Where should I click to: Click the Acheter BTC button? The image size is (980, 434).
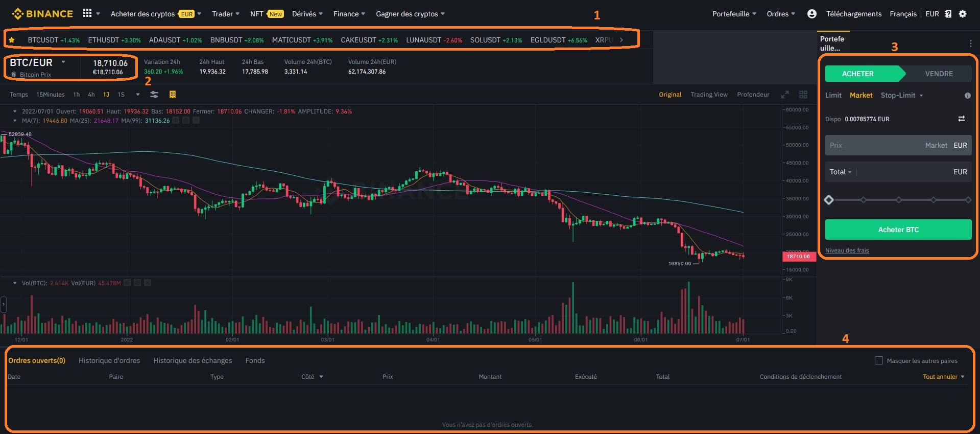click(898, 230)
